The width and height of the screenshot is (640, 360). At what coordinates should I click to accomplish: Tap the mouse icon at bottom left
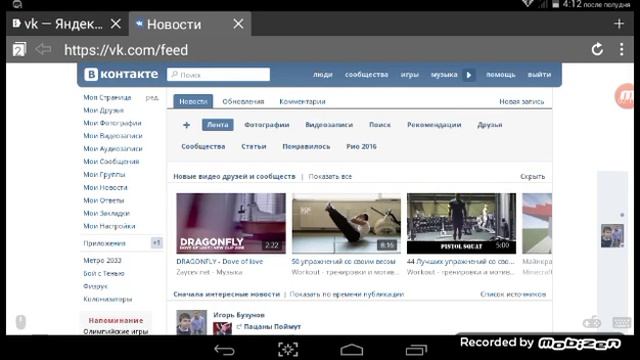pyautogui.click(x=21, y=322)
